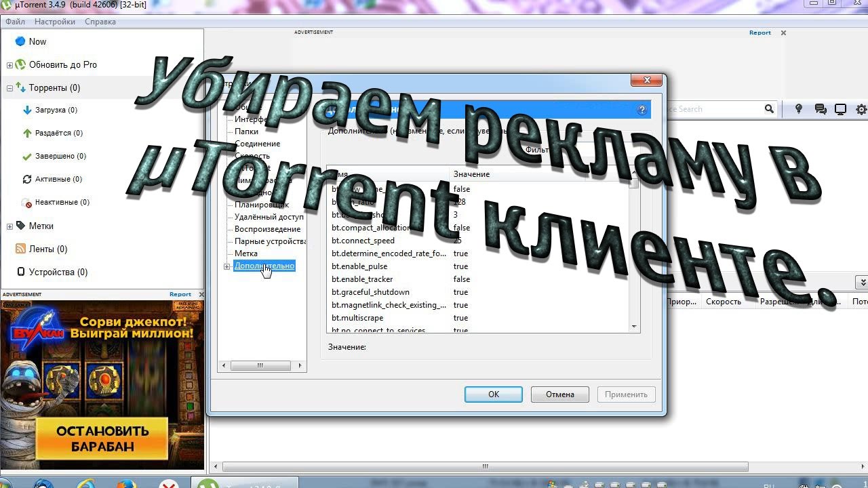
Task: Select the bt.graceful_shutdown row
Action: (477, 292)
